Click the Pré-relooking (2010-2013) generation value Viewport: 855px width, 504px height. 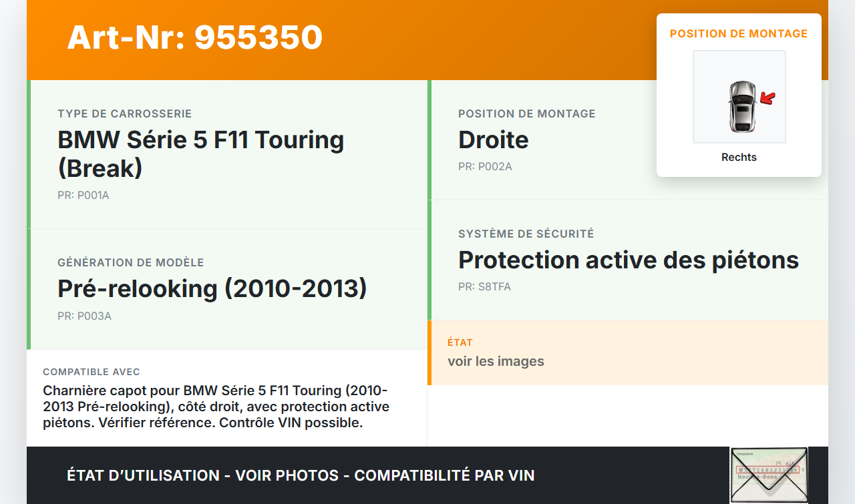212,288
